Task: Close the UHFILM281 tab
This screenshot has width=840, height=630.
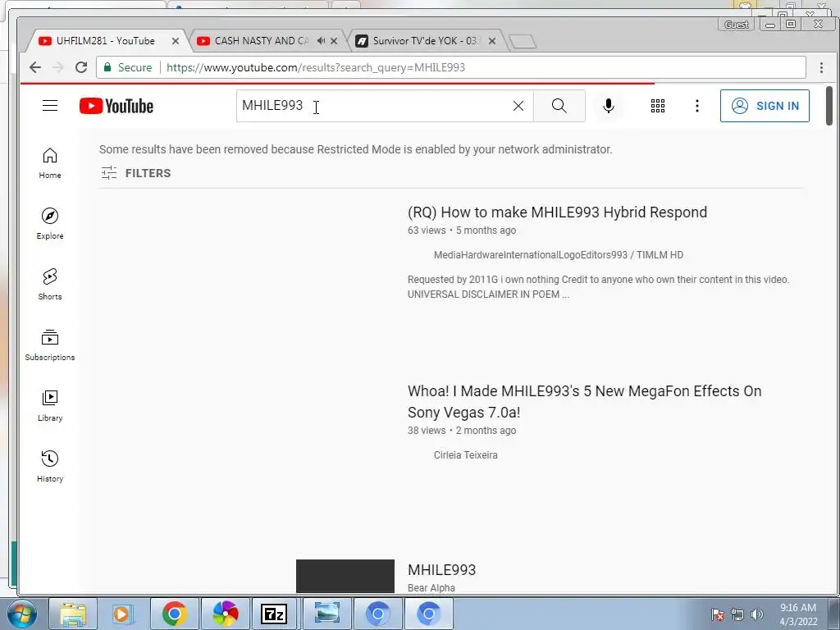Action: coord(176,41)
